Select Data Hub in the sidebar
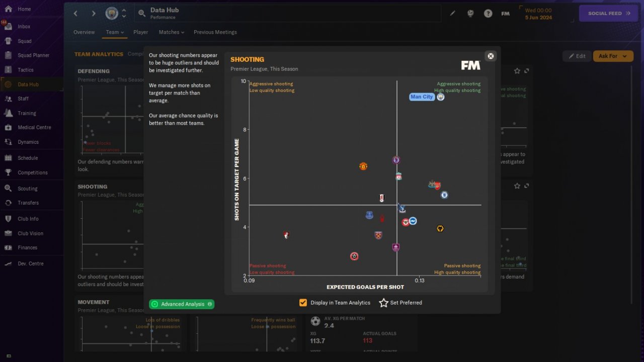 (x=31, y=84)
